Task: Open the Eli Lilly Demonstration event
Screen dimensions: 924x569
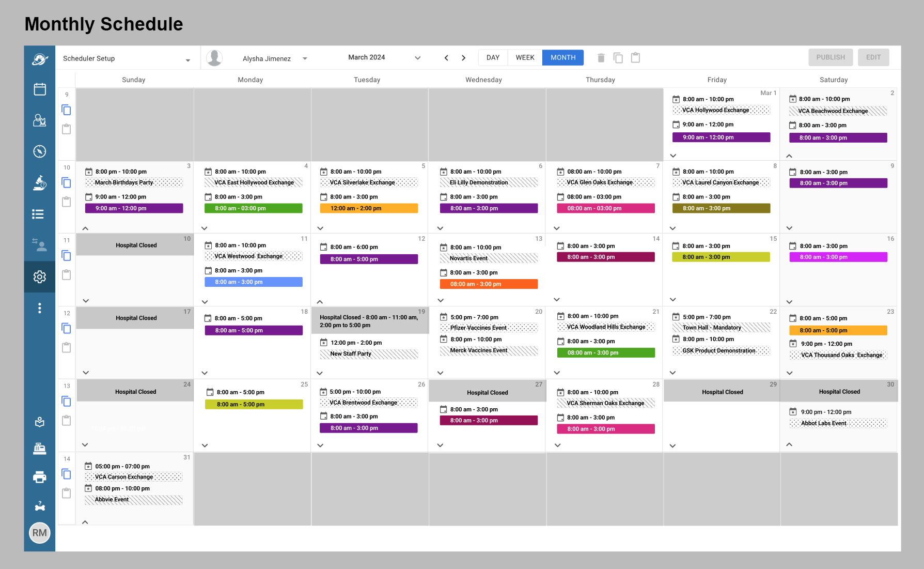Action: (489, 182)
